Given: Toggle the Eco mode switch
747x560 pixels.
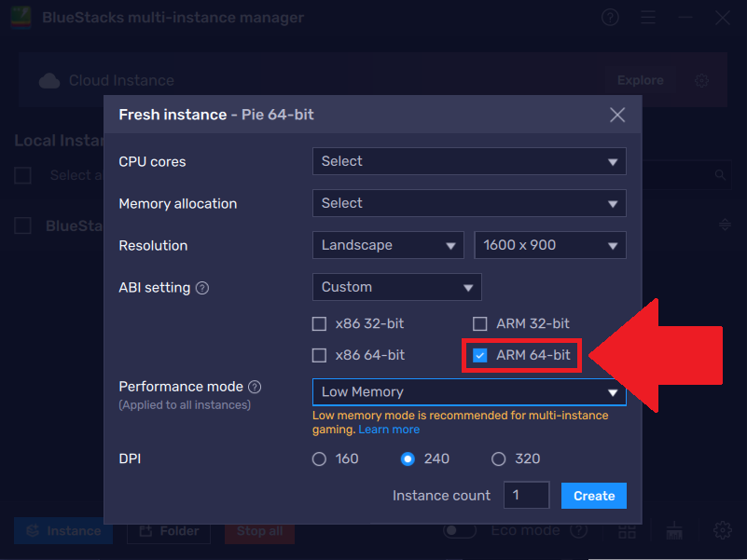Looking at the screenshot, I should click(459, 530).
